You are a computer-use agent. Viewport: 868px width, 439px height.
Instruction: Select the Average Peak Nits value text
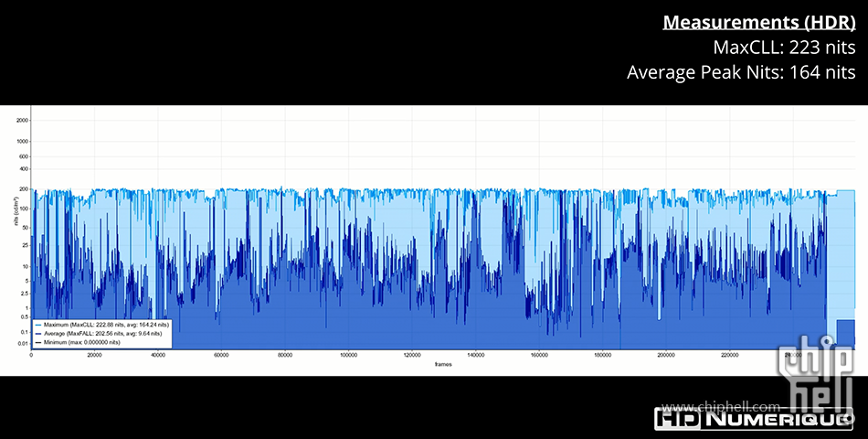pyautogui.click(x=740, y=72)
